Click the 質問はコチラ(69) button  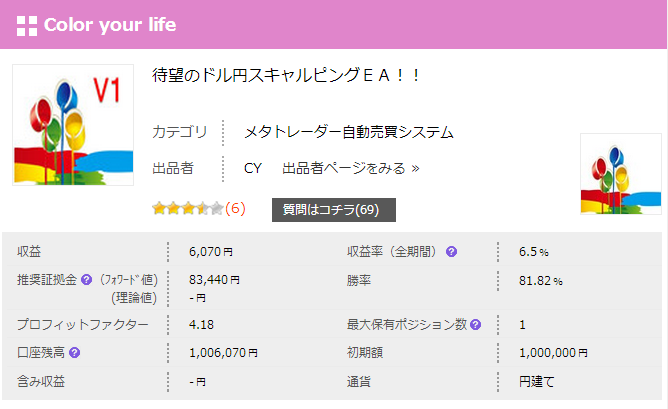tap(334, 210)
